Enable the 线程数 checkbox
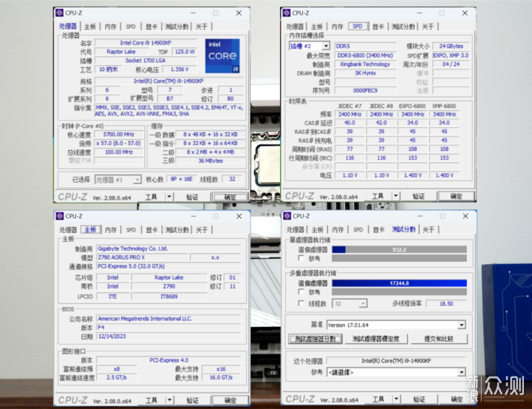This screenshot has height=409, width=532. point(301,303)
